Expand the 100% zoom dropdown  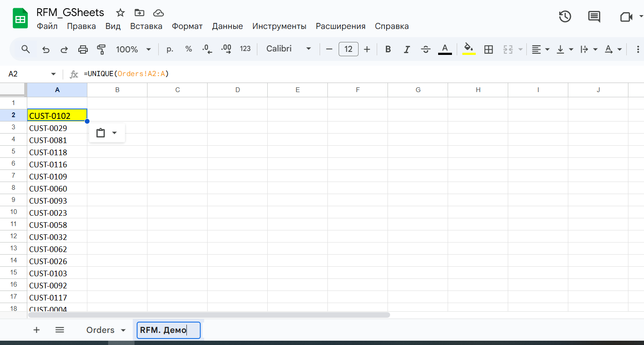(133, 49)
